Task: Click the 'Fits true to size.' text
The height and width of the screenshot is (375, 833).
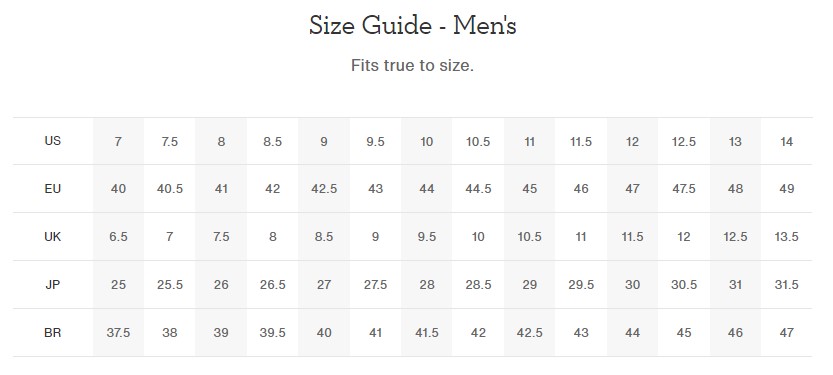Action: [x=412, y=66]
